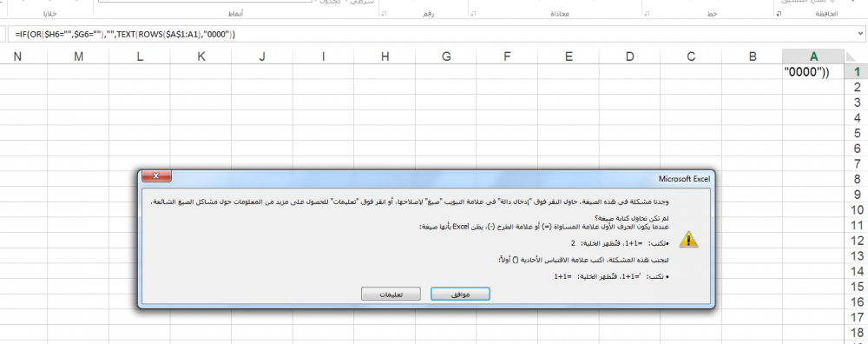Select column K header
868x344 pixels.
tap(201, 56)
